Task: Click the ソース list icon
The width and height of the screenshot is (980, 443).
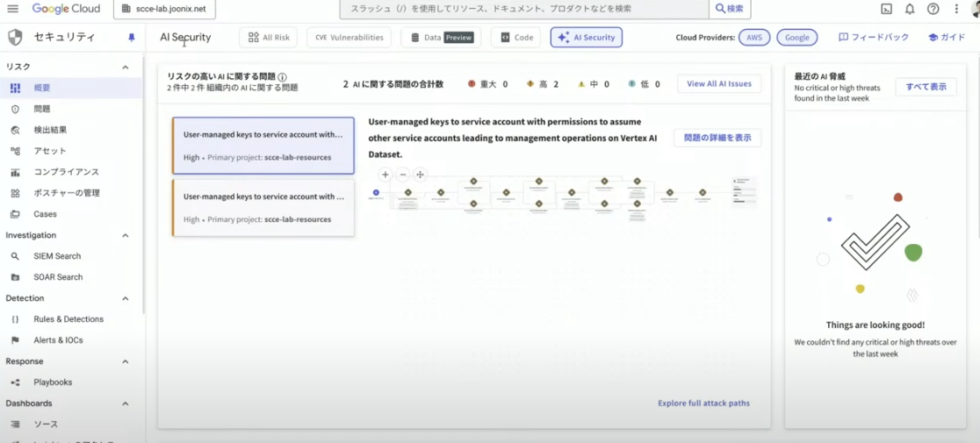Action: [15, 425]
